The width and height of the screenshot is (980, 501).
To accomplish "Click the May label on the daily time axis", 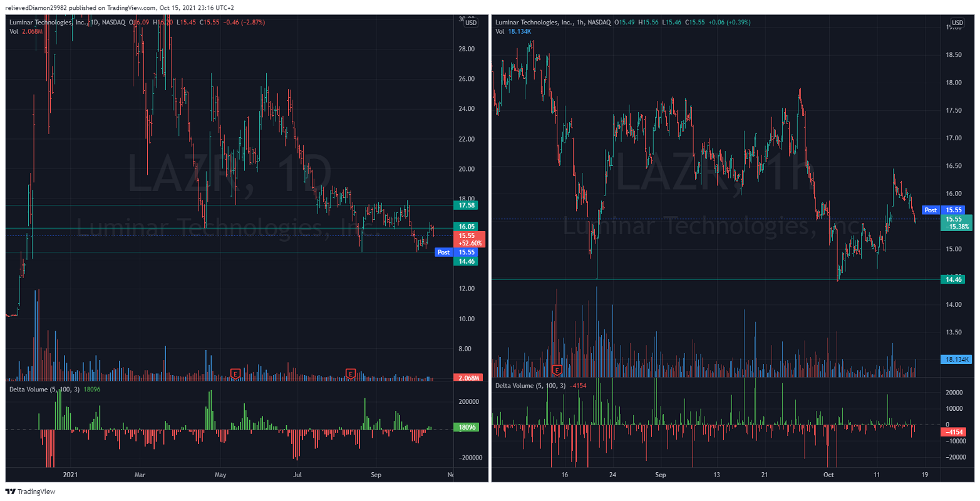I will (x=220, y=475).
